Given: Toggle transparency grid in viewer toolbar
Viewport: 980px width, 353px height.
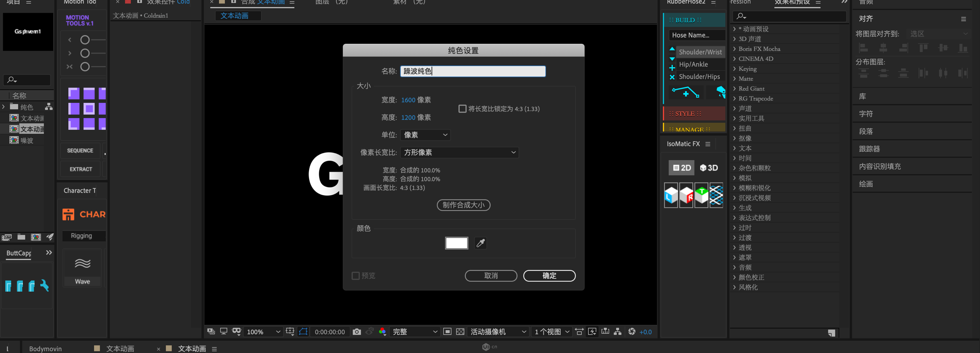Looking at the screenshot, I should [x=460, y=332].
